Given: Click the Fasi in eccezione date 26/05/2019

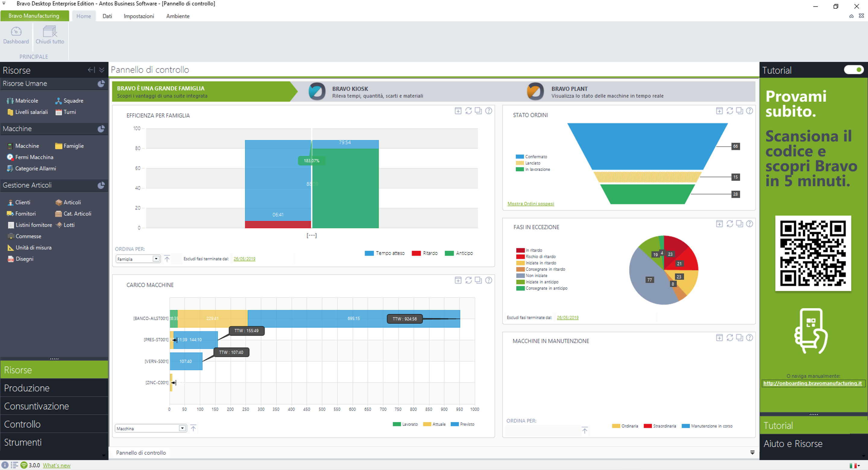Looking at the screenshot, I should tap(568, 317).
